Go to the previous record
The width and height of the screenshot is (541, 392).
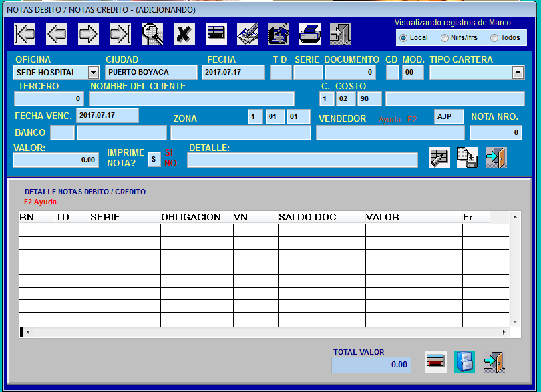pos(57,34)
